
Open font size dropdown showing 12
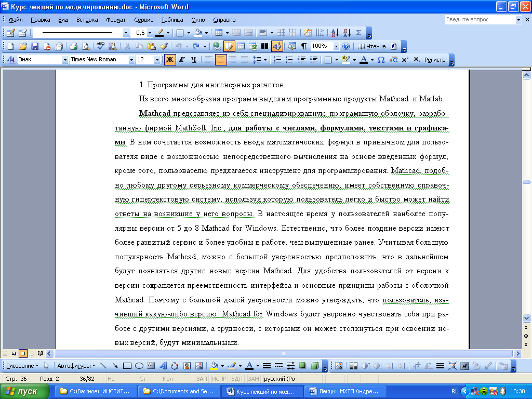(157, 60)
